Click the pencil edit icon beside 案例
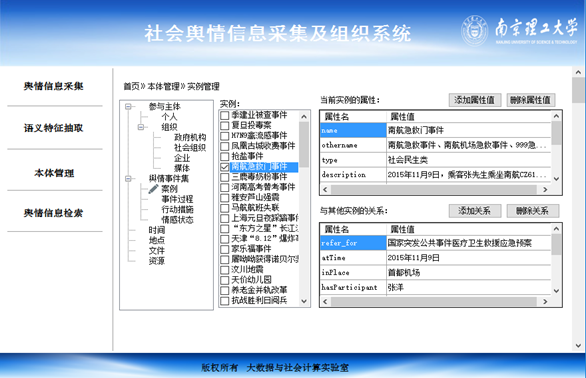This screenshot has height=378, width=586. pyautogui.click(x=153, y=189)
